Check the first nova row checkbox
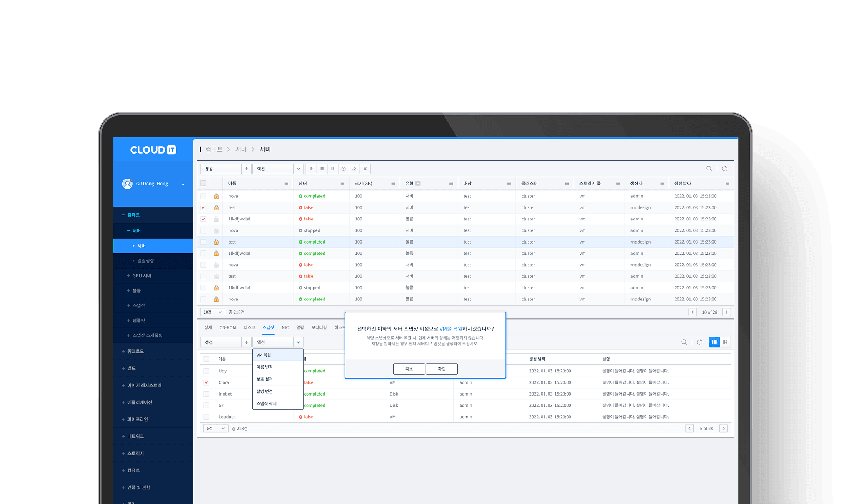The image size is (854, 504). [203, 196]
